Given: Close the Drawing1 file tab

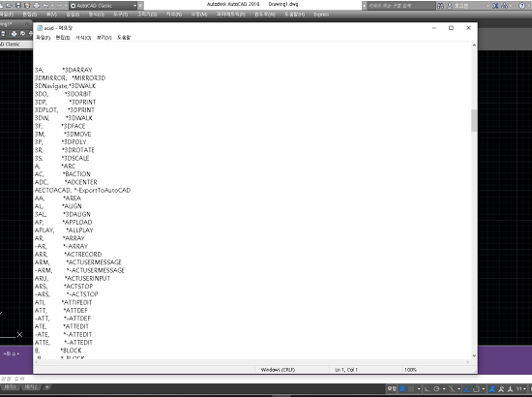Looking at the screenshot, I should coord(26,24).
